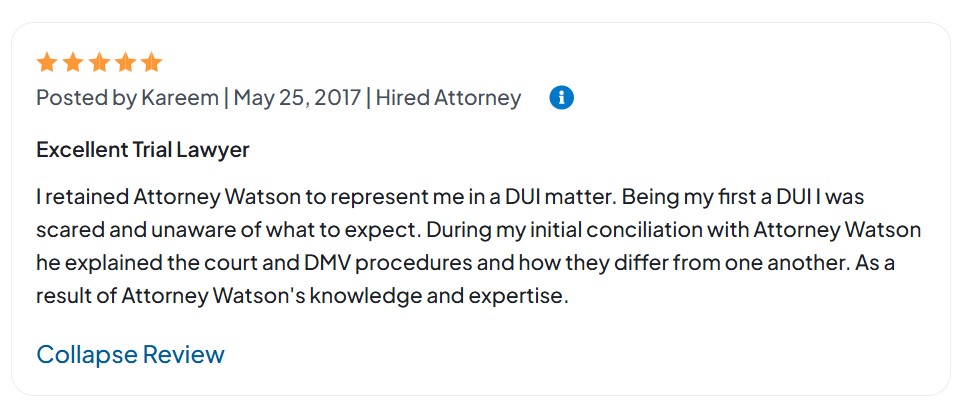
Task: Click the May 25, 2017 review date
Action: coord(298,98)
